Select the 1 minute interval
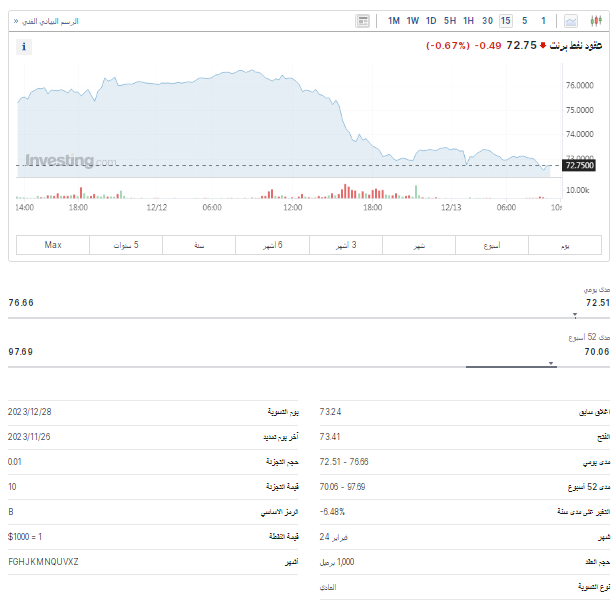 coord(543,21)
